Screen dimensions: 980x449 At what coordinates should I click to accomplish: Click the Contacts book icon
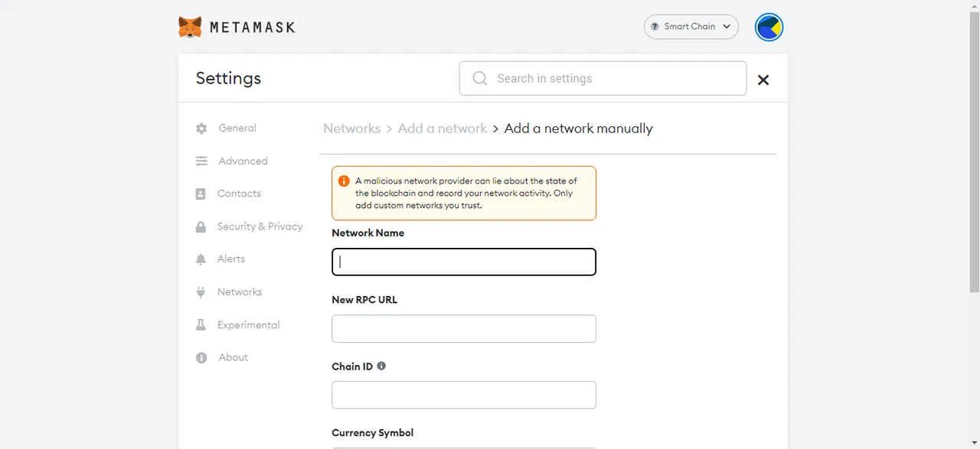click(201, 194)
